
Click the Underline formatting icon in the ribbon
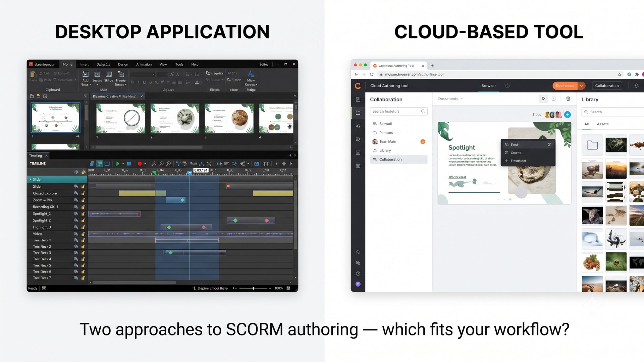(x=144, y=82)
